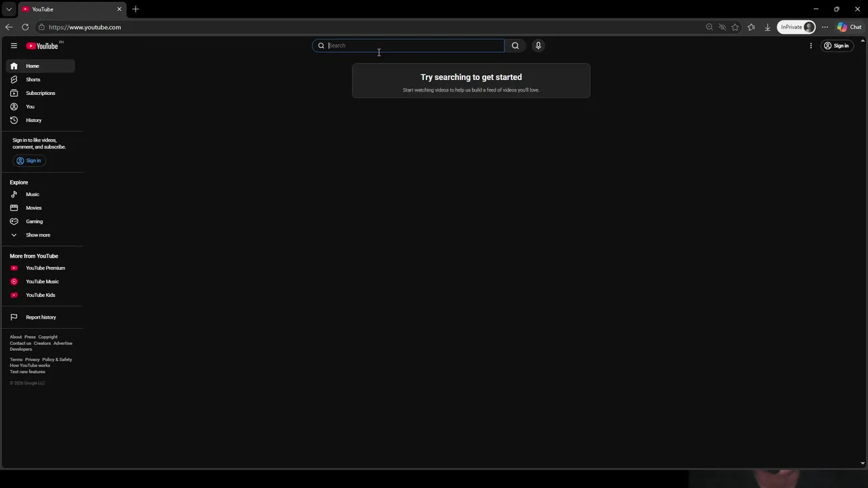Click the tracking prevention crossed-eye icon
Viewport: 868px width, 488px height.
pyautogui.click(x=722, y=27)
